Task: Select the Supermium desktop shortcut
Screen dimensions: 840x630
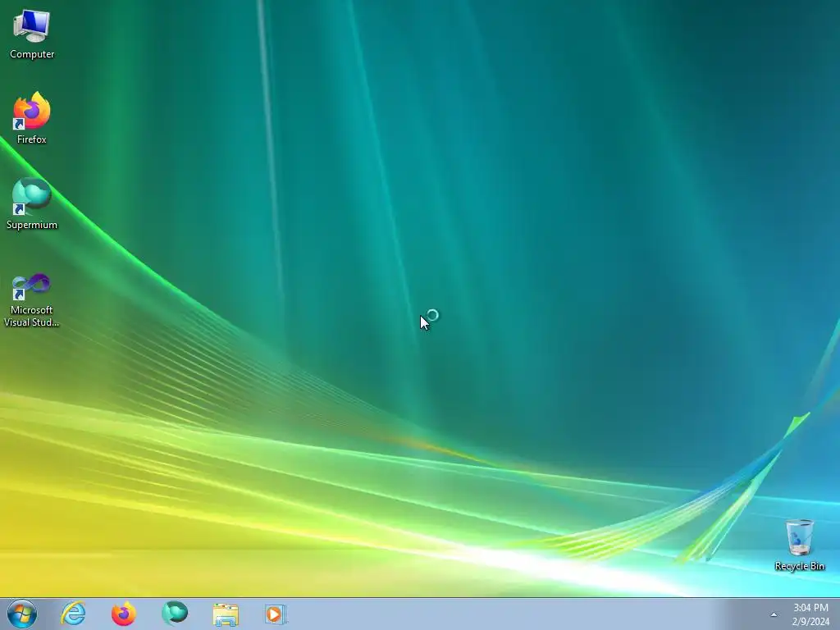Action: 32,203
